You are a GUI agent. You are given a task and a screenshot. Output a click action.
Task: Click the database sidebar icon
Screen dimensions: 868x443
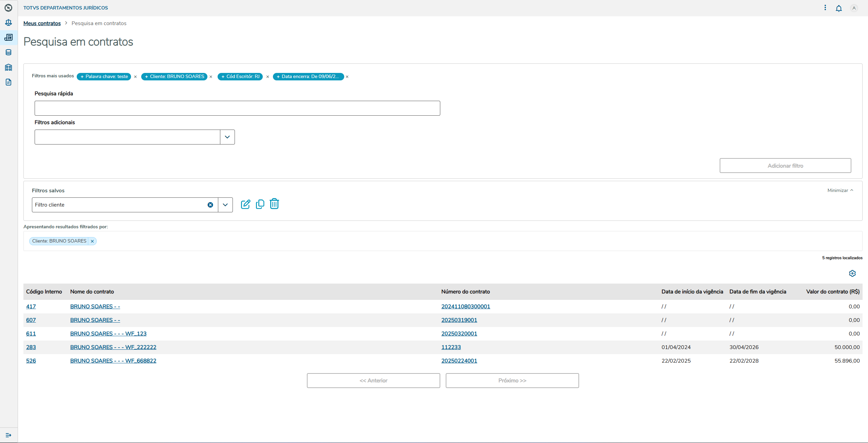coord(8,52)
